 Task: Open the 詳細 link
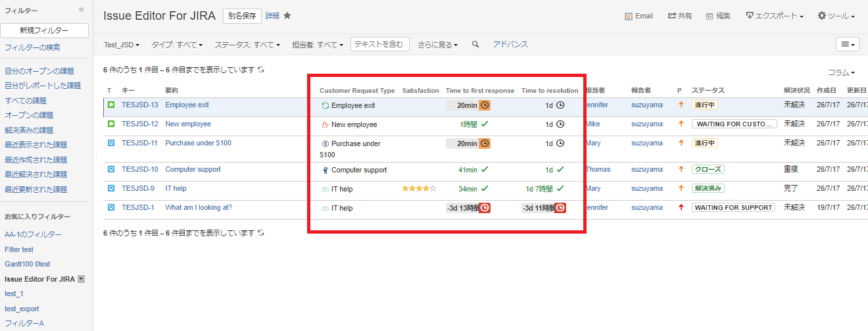272,16
